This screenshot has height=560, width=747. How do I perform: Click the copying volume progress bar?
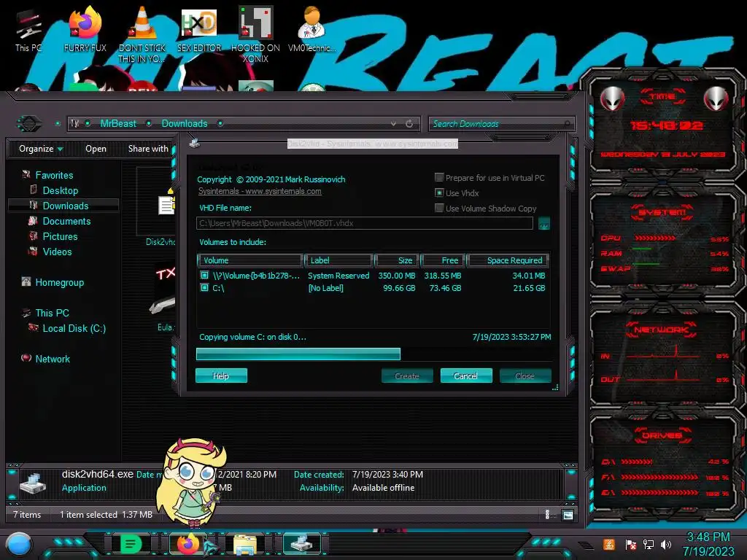pos(373,354)
